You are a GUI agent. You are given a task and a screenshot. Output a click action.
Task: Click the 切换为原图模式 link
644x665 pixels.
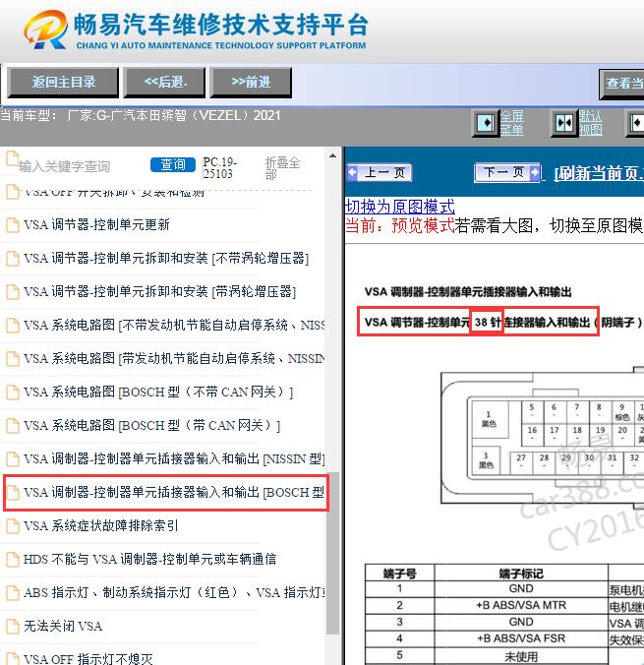point(400,207)
